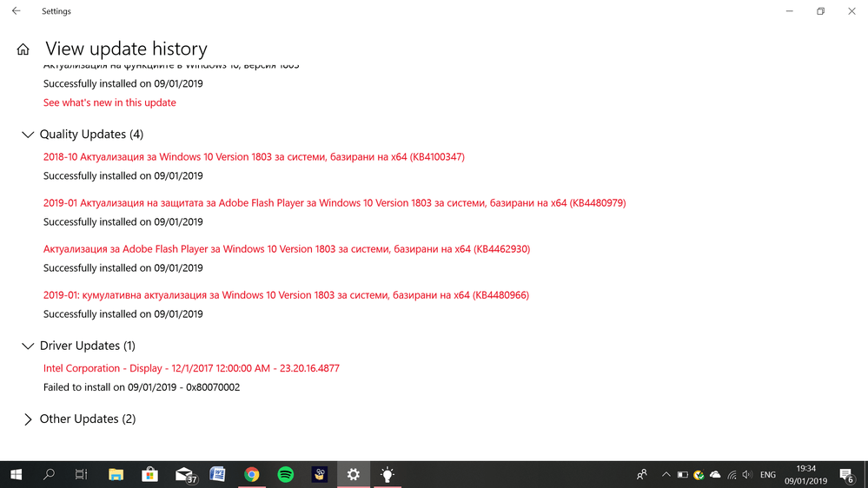
Task: Open the dark app icon next to Spotify
Action: (320, 475)
